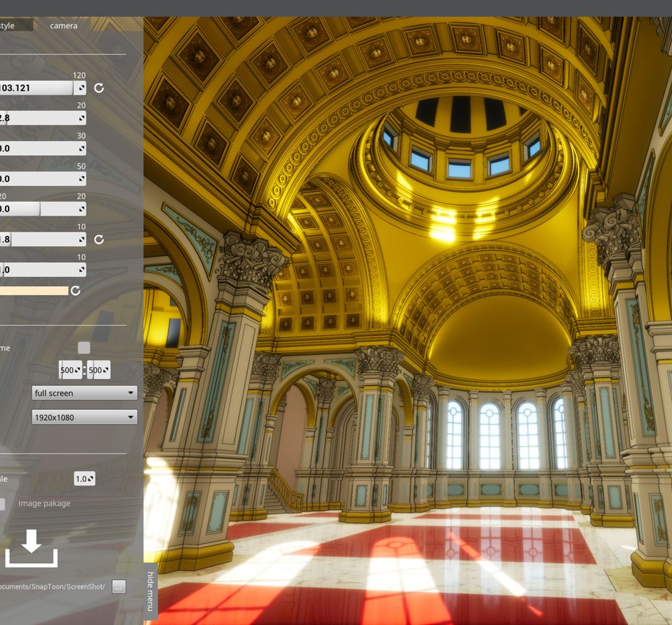Open the full screen dropdown
Screen dimensions: 672x625
[85, 393]
